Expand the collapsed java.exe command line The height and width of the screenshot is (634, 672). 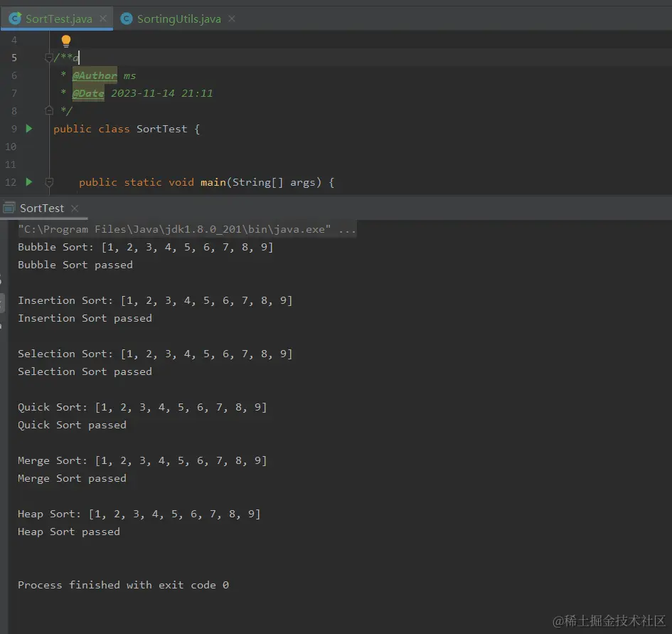(x=187, y=229)
